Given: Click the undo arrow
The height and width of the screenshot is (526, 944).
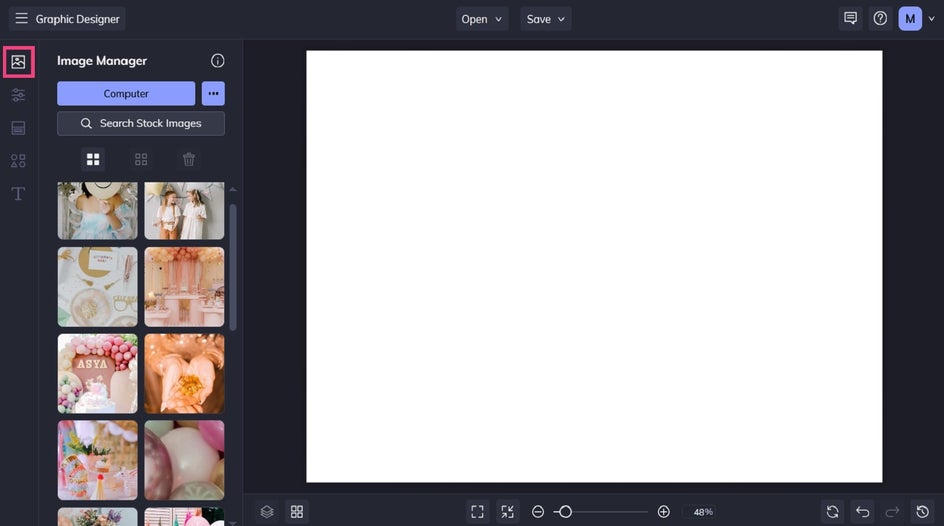Looking at the screenshot, I should (x=862, y=512).
